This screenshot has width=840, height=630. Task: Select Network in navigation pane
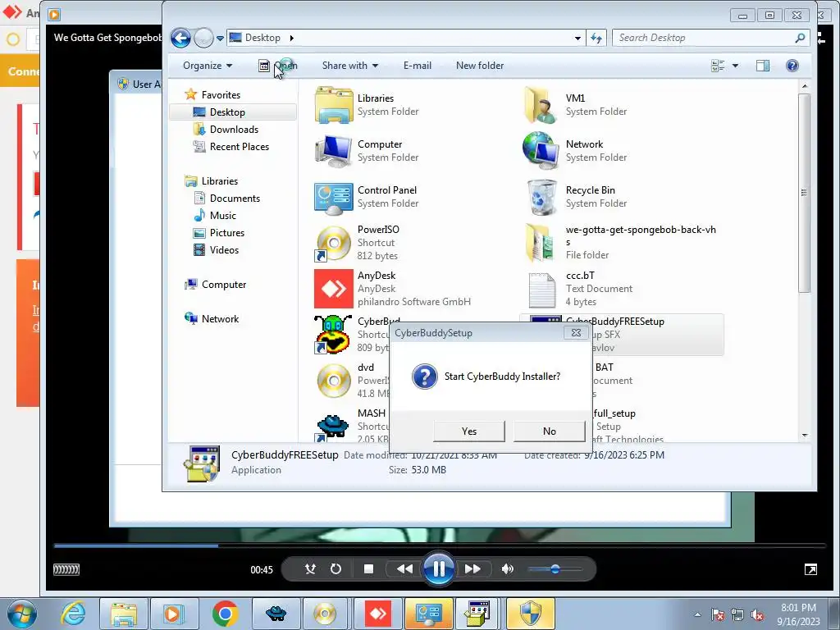pyautogui.click(x=220, y=319)
